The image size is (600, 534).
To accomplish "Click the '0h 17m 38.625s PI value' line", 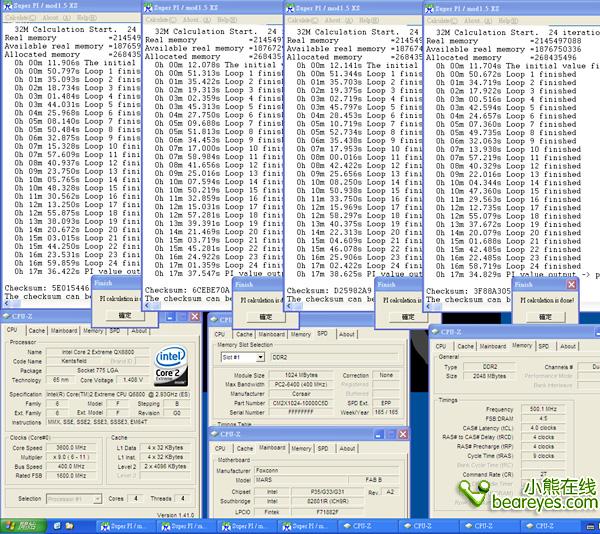I will pos(359,274).
